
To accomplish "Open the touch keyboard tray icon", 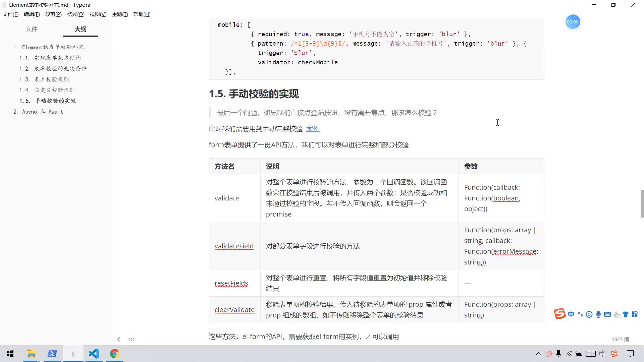I will (x=591, y=354).
